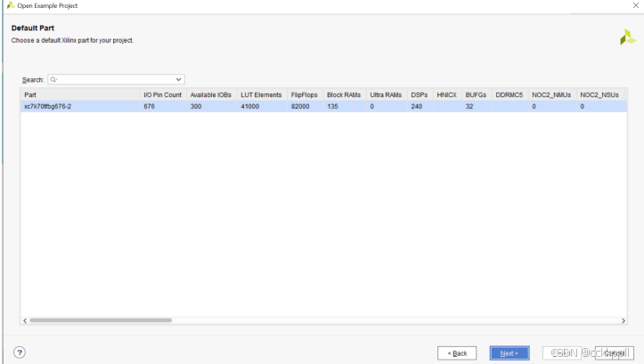The width and height of the screenshot is (644, 364).
Task: Sort by Part column header
Action: [x=80, y=95]
